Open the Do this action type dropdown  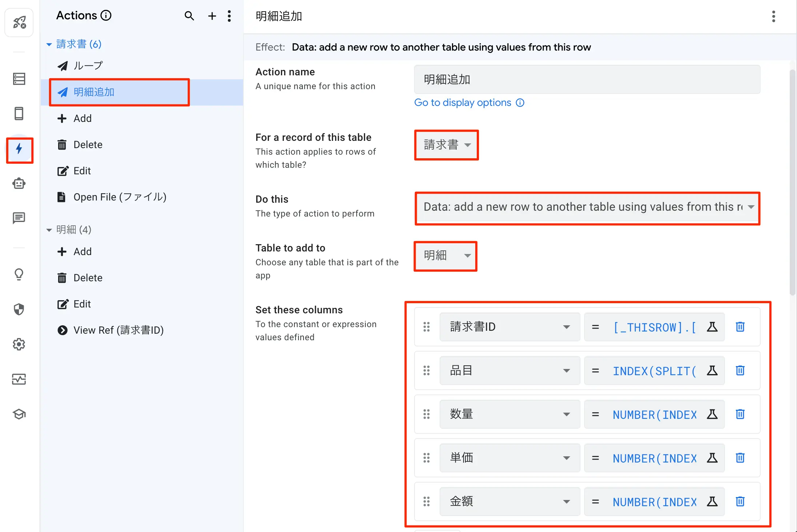587,207
